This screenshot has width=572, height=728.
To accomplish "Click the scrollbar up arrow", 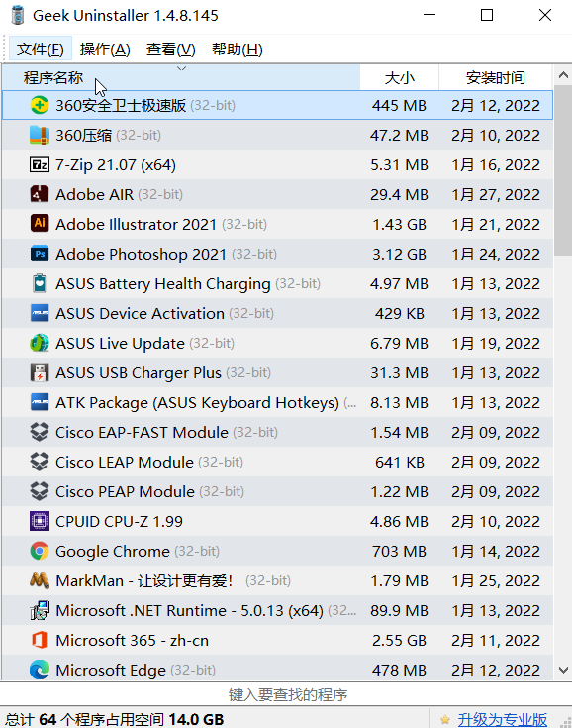I will [563, 75].
